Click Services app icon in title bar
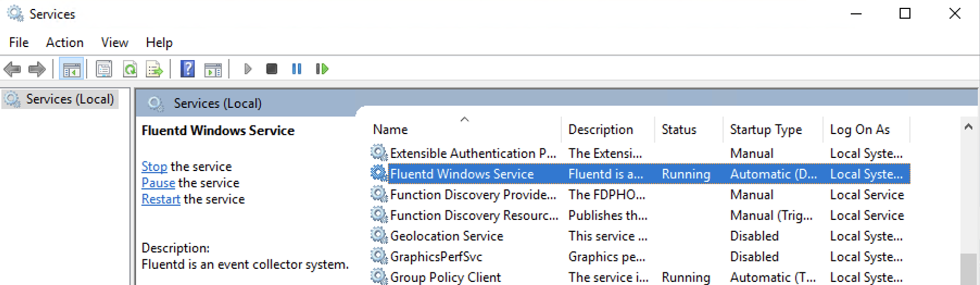The image size is (980, 285). tap(15, 14)
